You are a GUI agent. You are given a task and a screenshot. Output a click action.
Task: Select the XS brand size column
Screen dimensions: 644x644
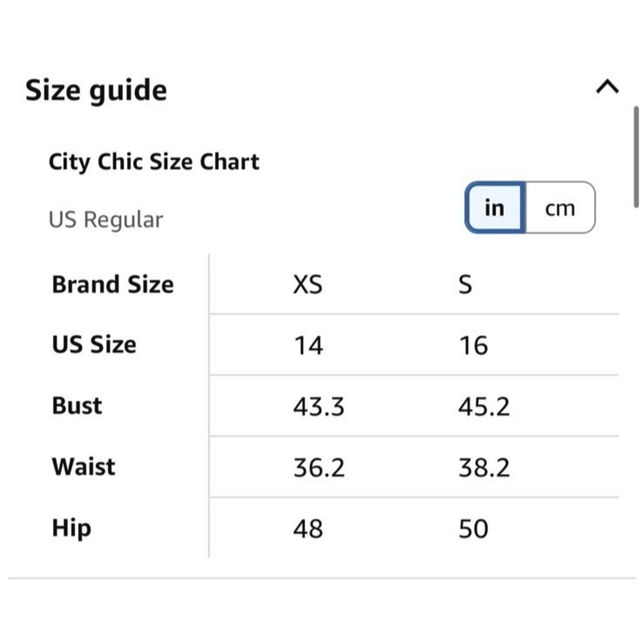308,284
